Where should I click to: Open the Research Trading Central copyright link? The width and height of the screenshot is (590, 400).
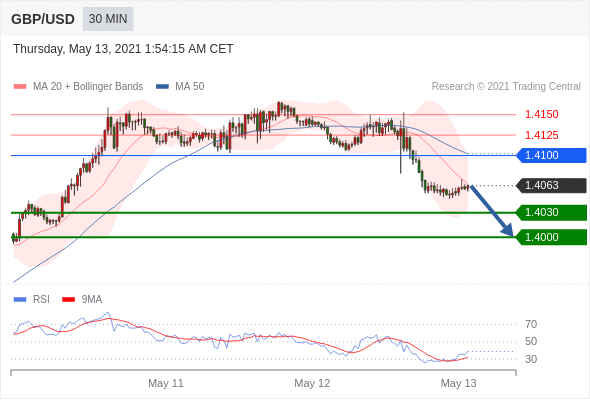[506, 87]
